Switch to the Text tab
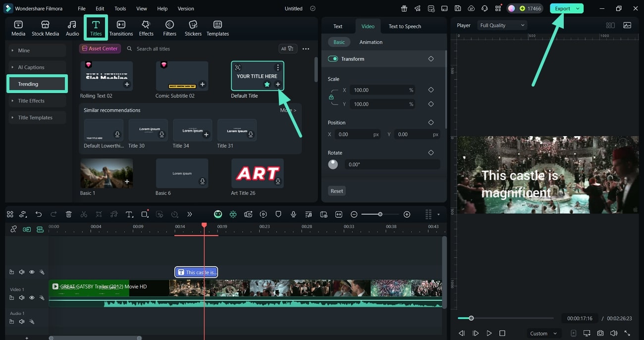The image size is (644, 340). 338,26
